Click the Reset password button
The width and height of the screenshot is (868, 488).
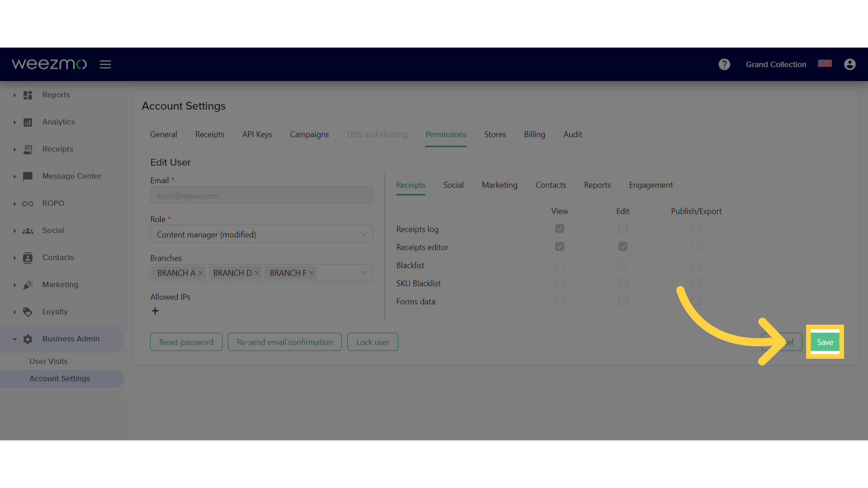pyautogui.click(x=186, y=342)
